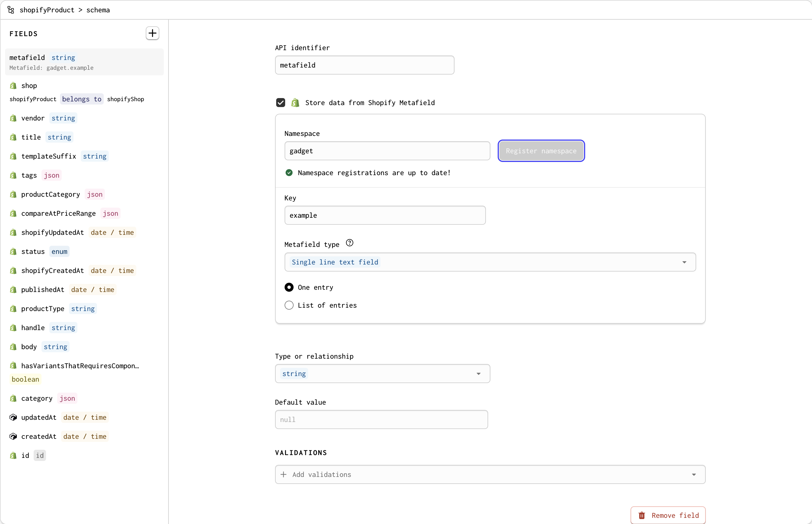
Task: Open updatedAt field in list
Action: [x=84, y=418]
